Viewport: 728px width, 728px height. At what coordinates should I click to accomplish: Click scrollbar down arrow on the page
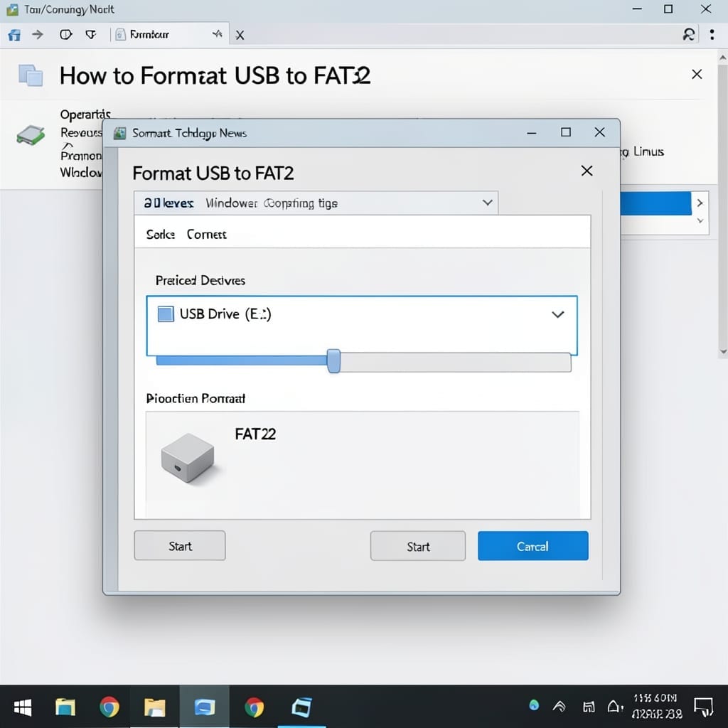pyautogui.click(x=723, y=351)
